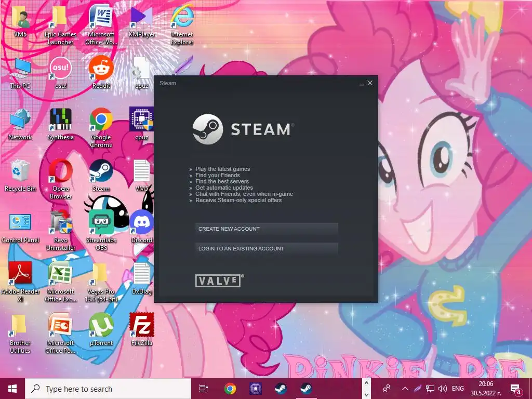Screen dimensions: 532x399
Task: Open the notification center with 4 notifications
Action: click(516, 389)
